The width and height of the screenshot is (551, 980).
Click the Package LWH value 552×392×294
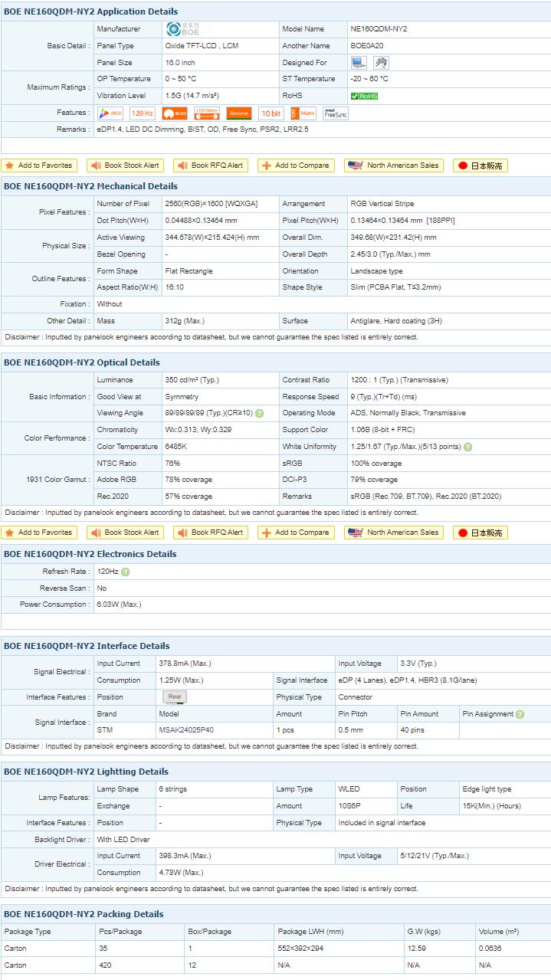click(x=300, y=949)
